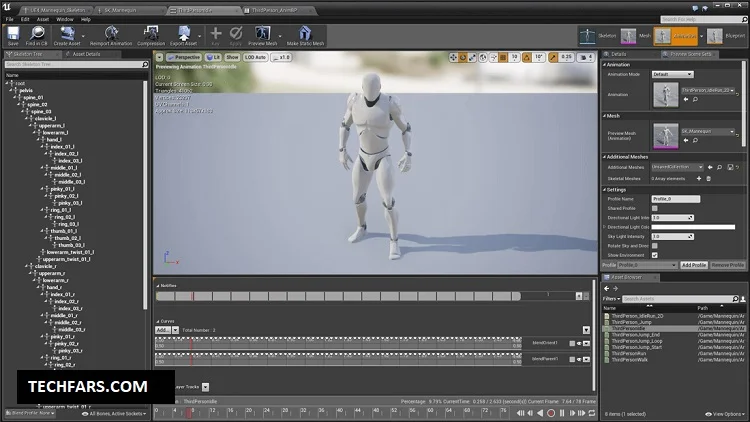Open the Directional Light Color swatch
This screenshot has height=422, width=750.
pos(693,227)
